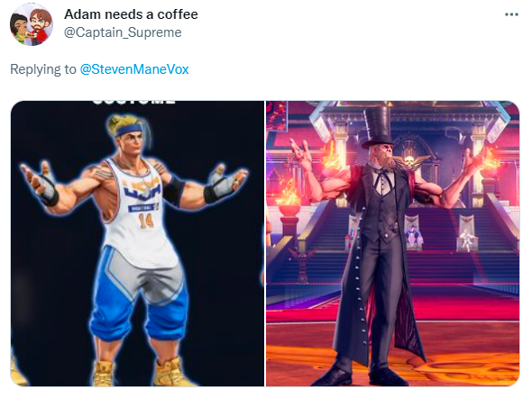This screenshot has height=399, width=532.
Task: Click the blue headband on the blond fighter
Action: click(128, 129)
